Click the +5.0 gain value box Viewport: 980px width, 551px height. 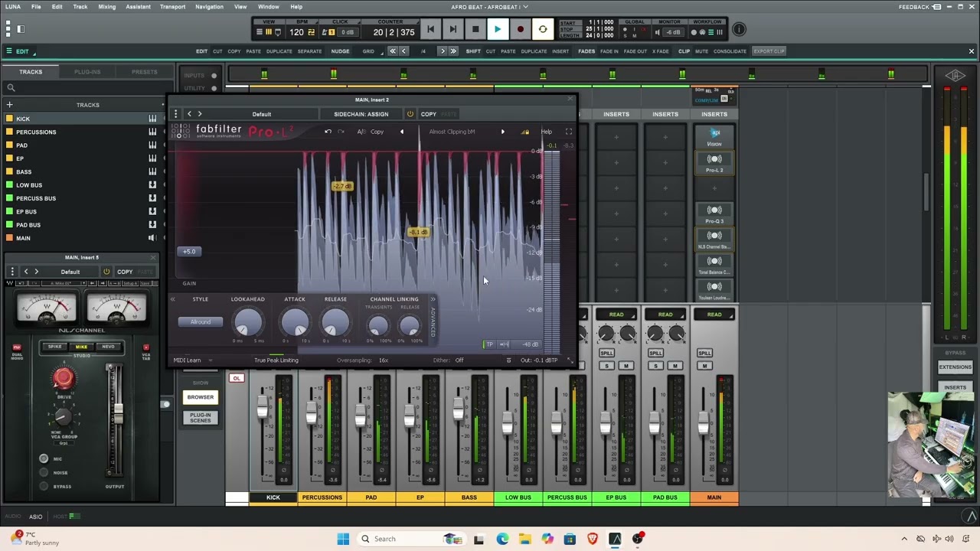(x=189, y=251)
